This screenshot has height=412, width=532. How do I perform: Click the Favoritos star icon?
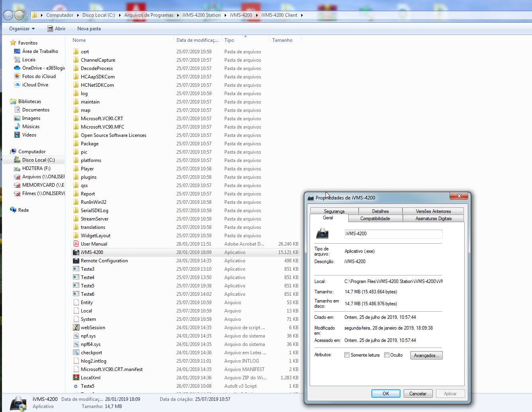[13, 43]
